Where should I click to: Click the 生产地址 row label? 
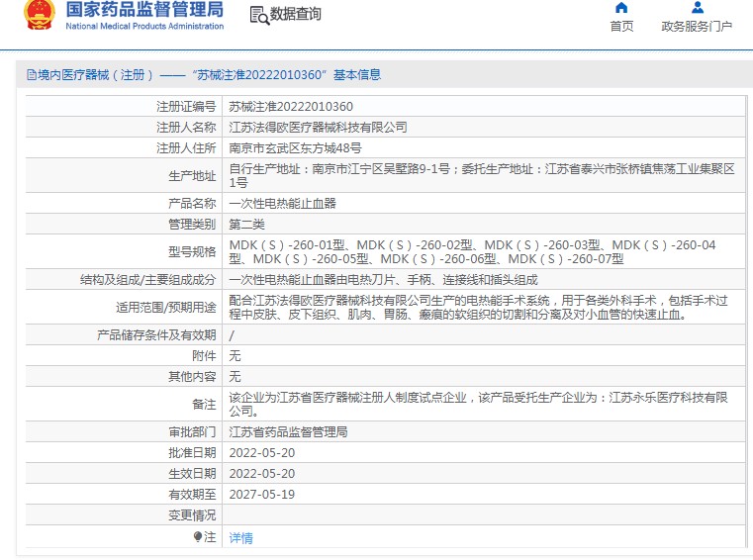click(x=192, y=176)
